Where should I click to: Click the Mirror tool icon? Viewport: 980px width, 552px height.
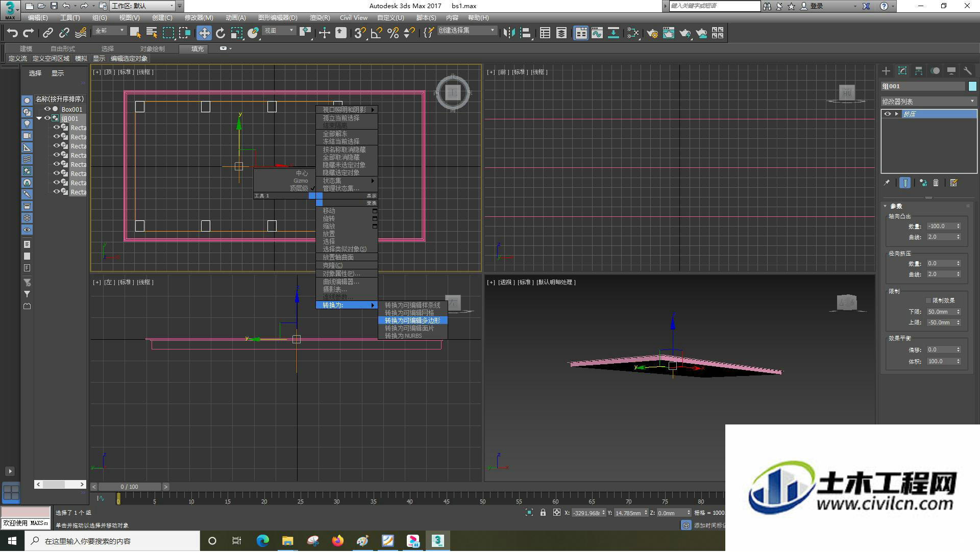click(509, 33)
